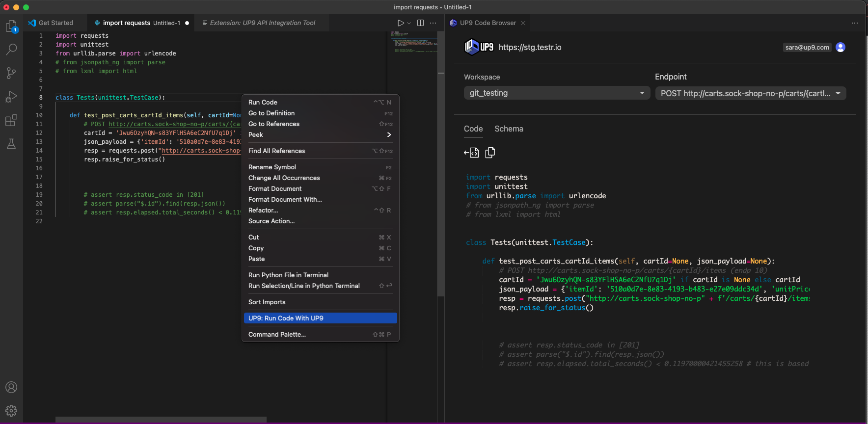Select Refactor... menu entry

pos(320,211)
